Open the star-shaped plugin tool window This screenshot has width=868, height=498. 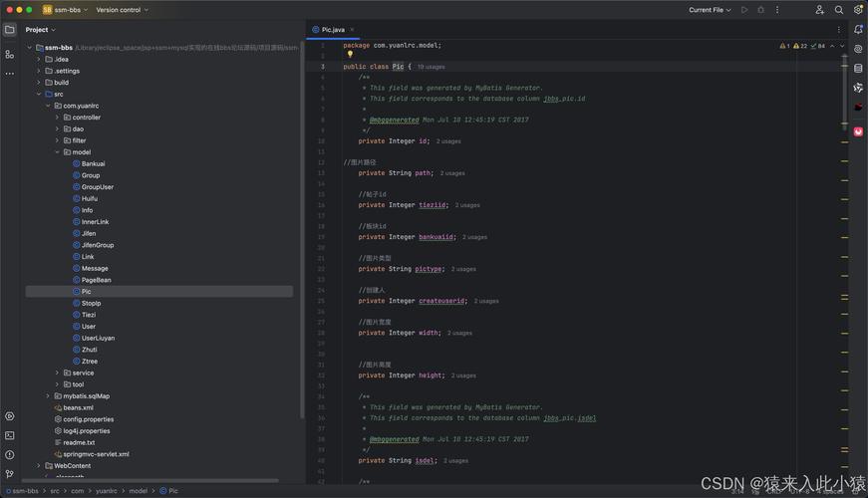858,88
